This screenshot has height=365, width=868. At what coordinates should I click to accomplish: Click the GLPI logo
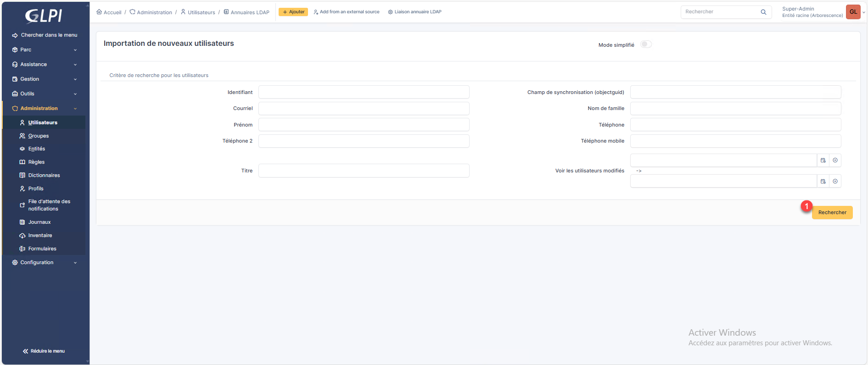pyautogui.click(x=44, y=16)
